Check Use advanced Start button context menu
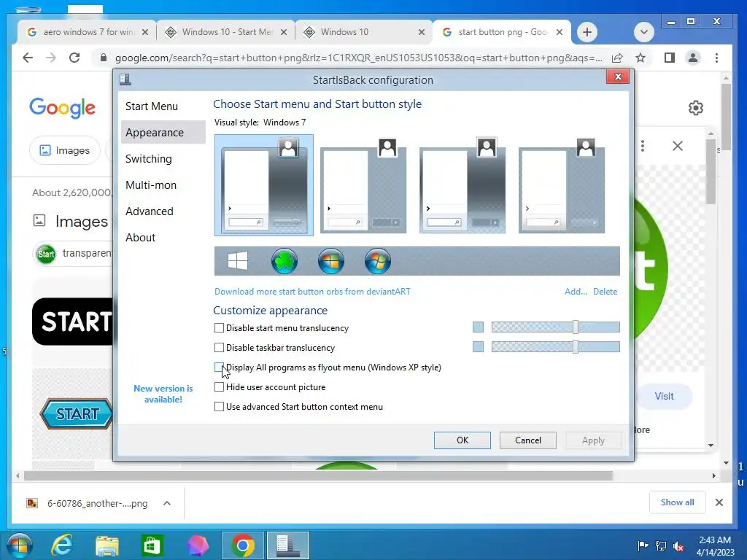The height and width of the screenshot is (560, 747). pos(219,407)
